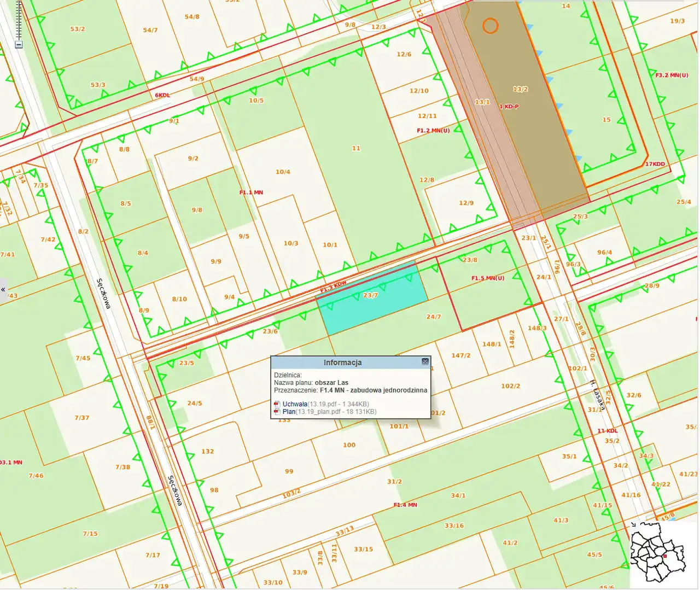
Task: Click zoning label F3.2 MN(U)
Action: click(x=672, y=75)
